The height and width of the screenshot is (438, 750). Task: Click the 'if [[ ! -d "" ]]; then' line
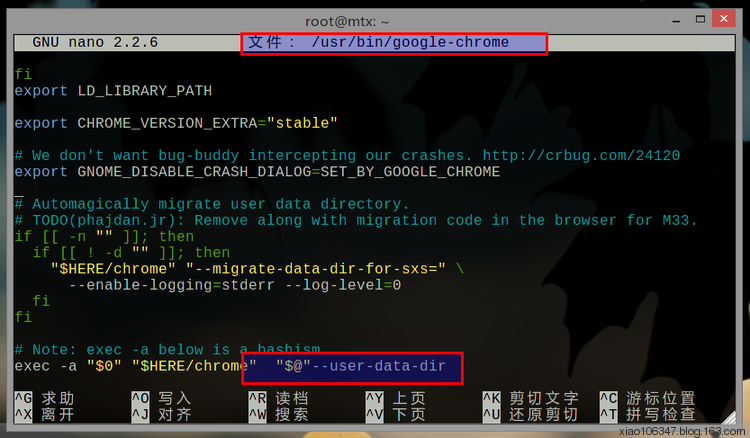coord(131,253)
